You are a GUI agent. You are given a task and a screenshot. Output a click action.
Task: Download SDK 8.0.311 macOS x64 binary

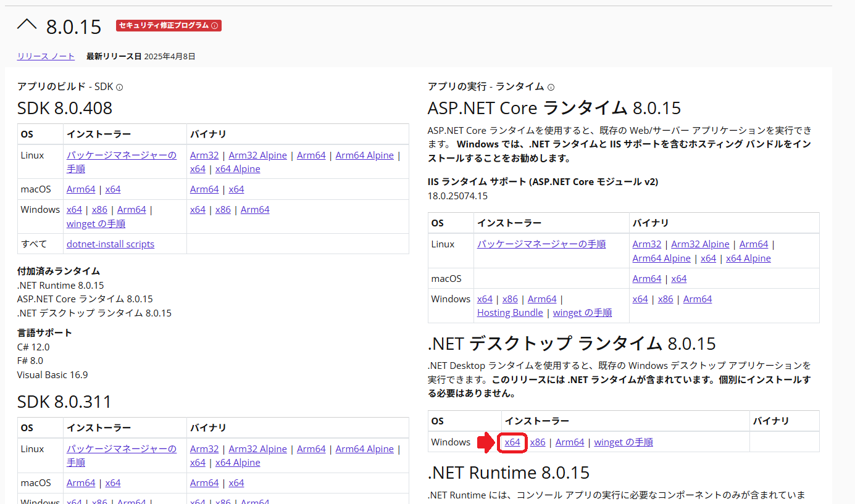[x=236, y=483]
